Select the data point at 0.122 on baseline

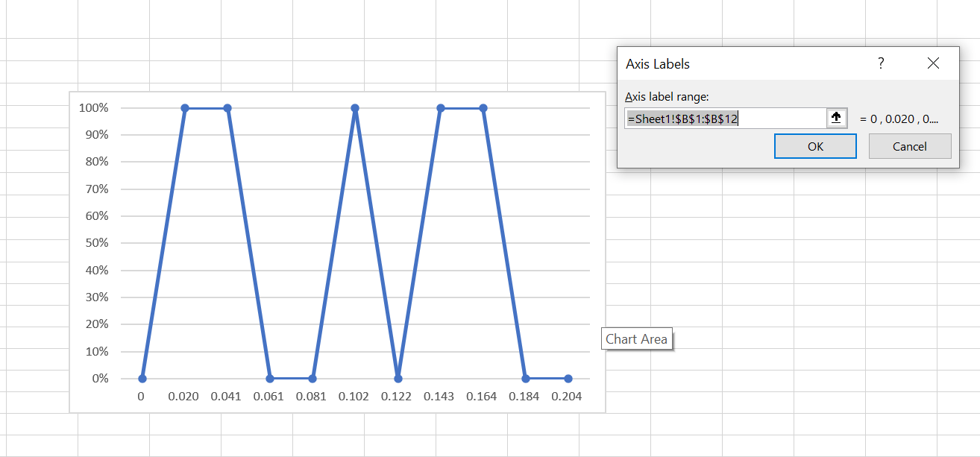click(398, 378)
